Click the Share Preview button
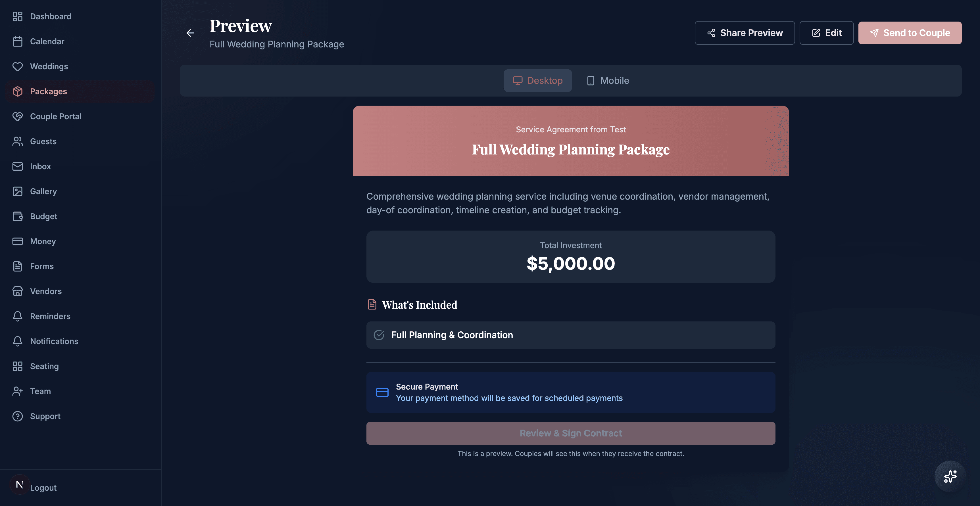 745,33
